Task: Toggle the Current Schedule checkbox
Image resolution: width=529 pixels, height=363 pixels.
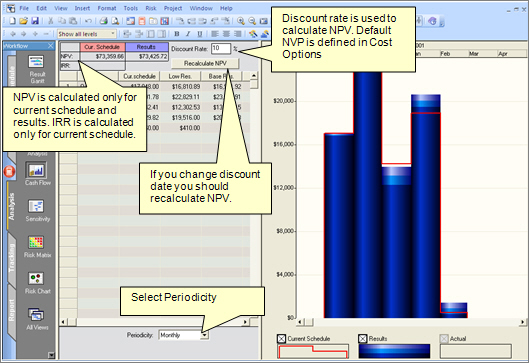Action: [281, 338]
